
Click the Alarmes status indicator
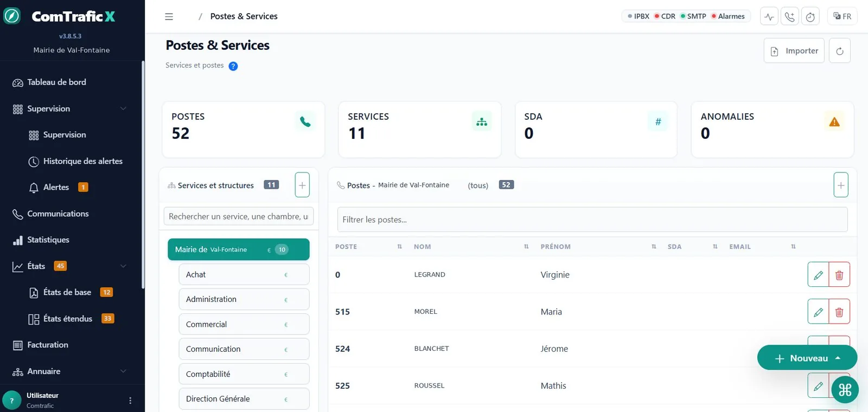click(x=728, y=16)
